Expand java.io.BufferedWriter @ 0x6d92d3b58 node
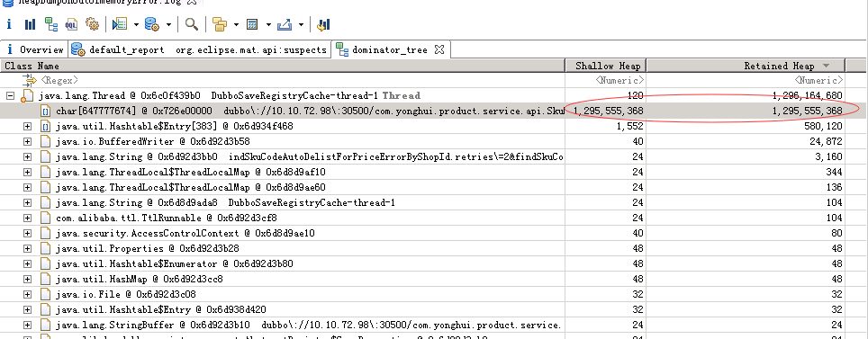868x339 pixels. 27,141
